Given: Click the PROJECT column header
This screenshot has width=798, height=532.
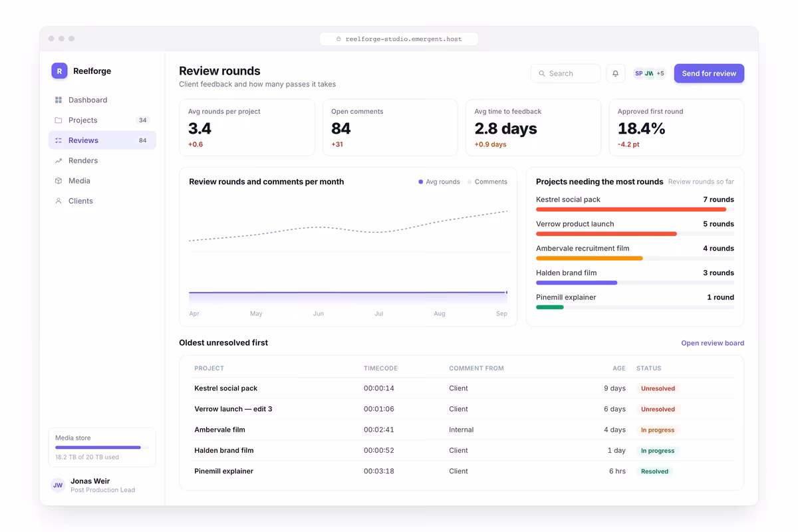Looking at the screenshot, I should pyautogui.click(x=209, y=368).
